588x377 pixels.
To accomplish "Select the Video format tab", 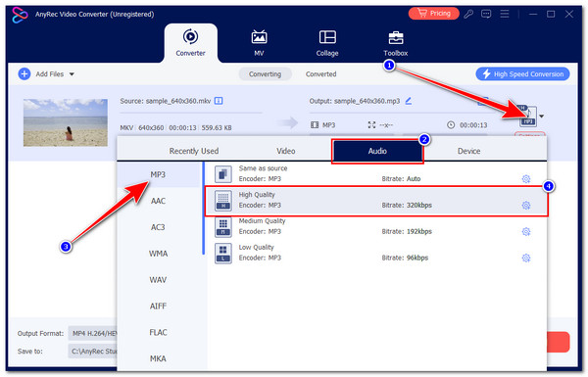I will (286, 151).
